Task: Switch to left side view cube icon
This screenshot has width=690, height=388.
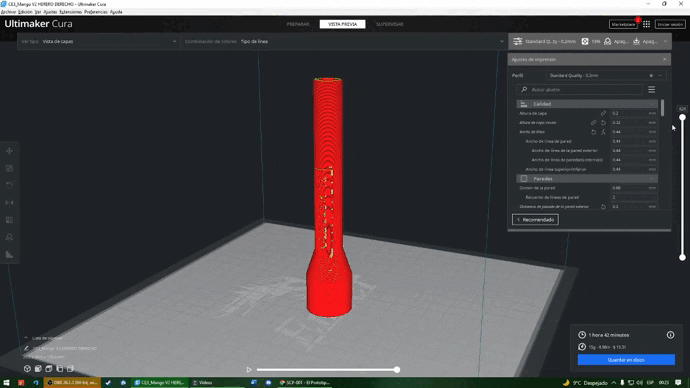Action: [x=59, y=369]
